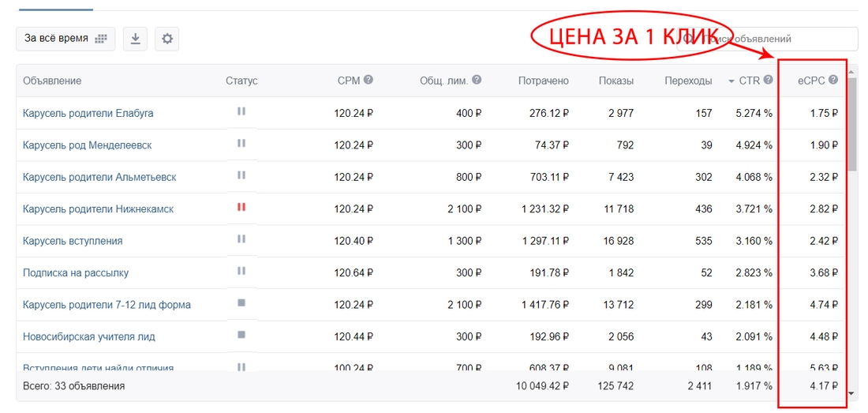Open the За всё время period dropdown
The height and width of the screenshot is (413, 868).
[x=65, y=39]
